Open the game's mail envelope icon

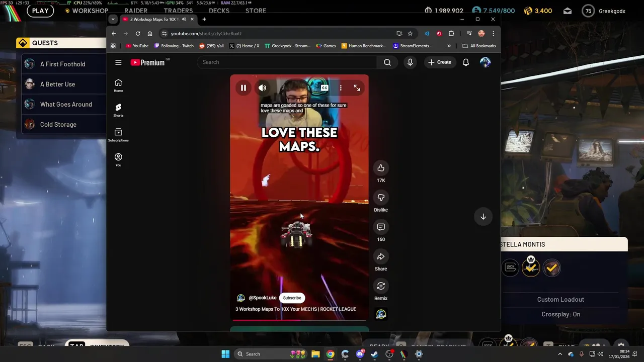pos(568,11)
